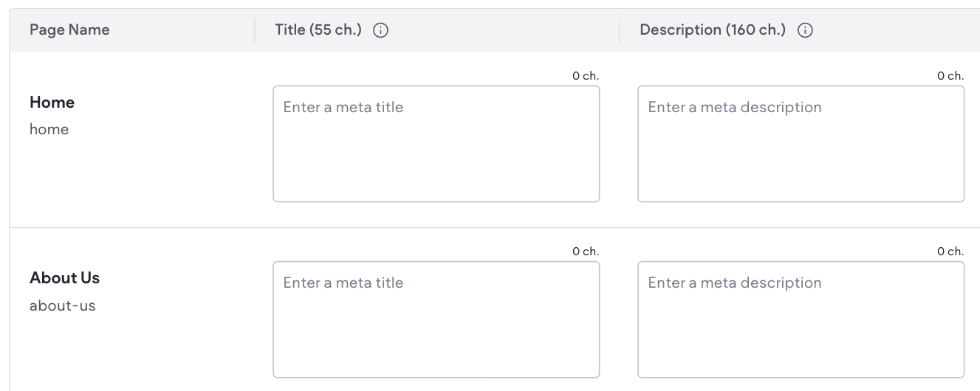980x391 pixels.
Task: Click the character counter above Home description
Action: point(950,75)
